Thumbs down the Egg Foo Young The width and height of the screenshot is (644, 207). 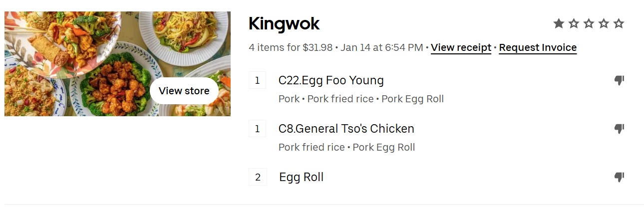[619, 81]
